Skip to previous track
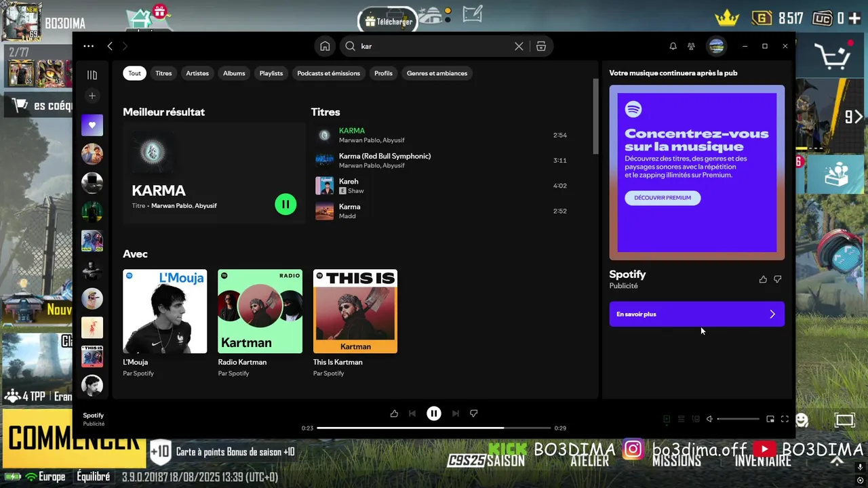 pos(412,413)
